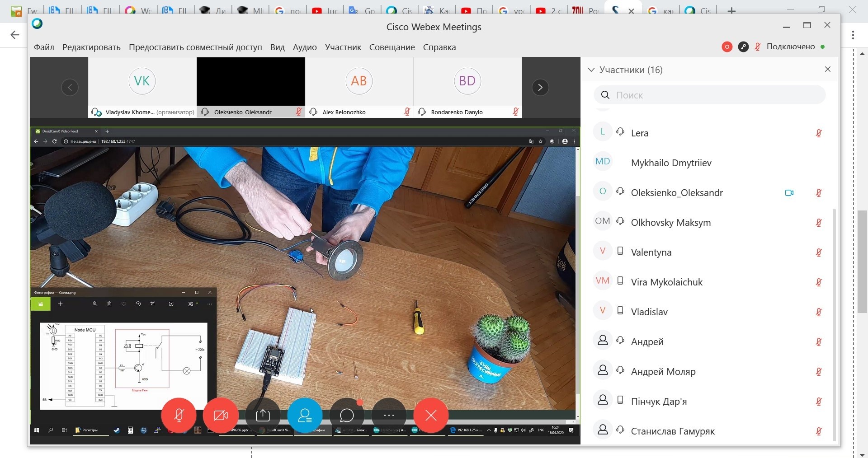Select participant Mykhailo Dmytriiev
868x458 pixels.
pyautogui.click(x=709, y=163)
